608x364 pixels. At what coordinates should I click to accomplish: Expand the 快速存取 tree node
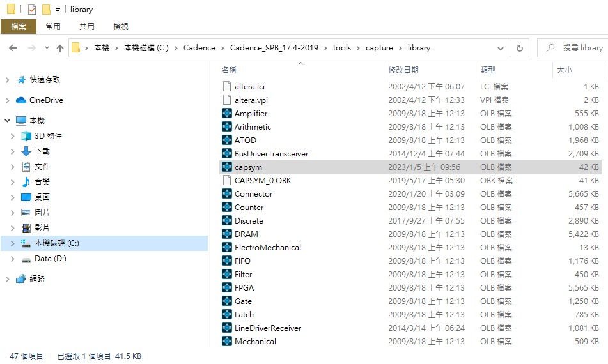tap(8, 80)
